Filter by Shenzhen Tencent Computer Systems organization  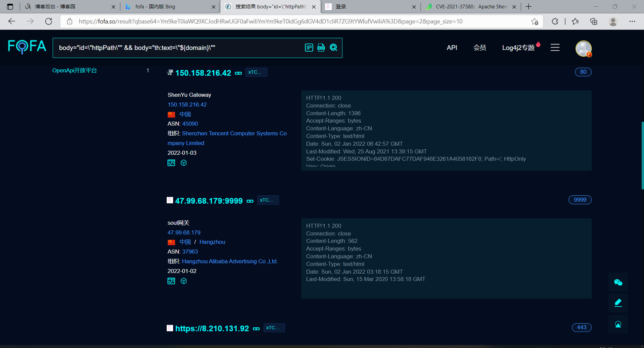pos(227,138)
